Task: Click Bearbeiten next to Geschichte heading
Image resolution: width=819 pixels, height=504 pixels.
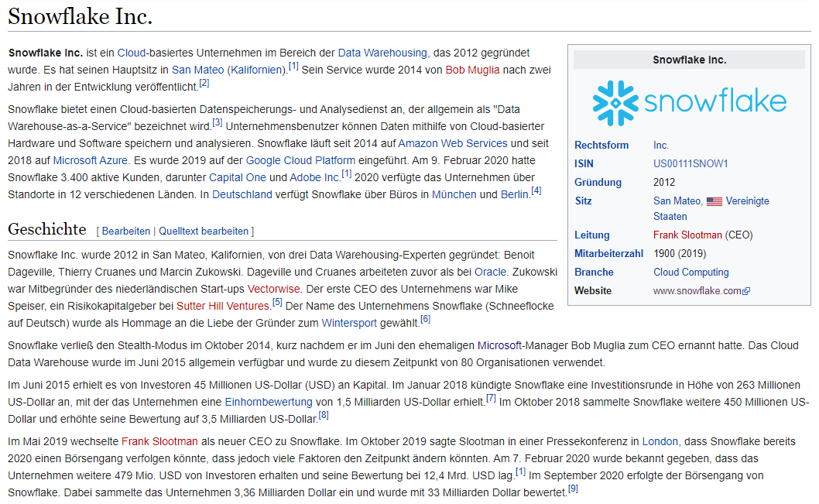Action: pos(126,231)
